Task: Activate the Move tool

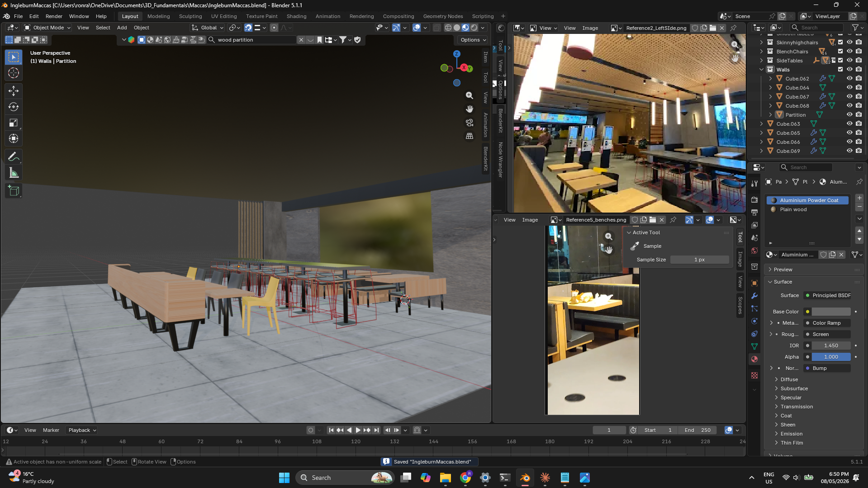Action: coord(14,91)
